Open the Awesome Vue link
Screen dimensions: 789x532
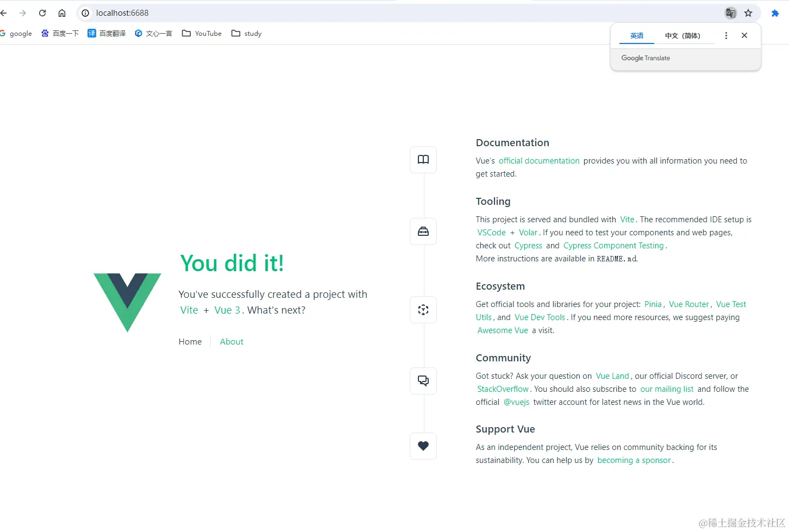click(503, 330)
